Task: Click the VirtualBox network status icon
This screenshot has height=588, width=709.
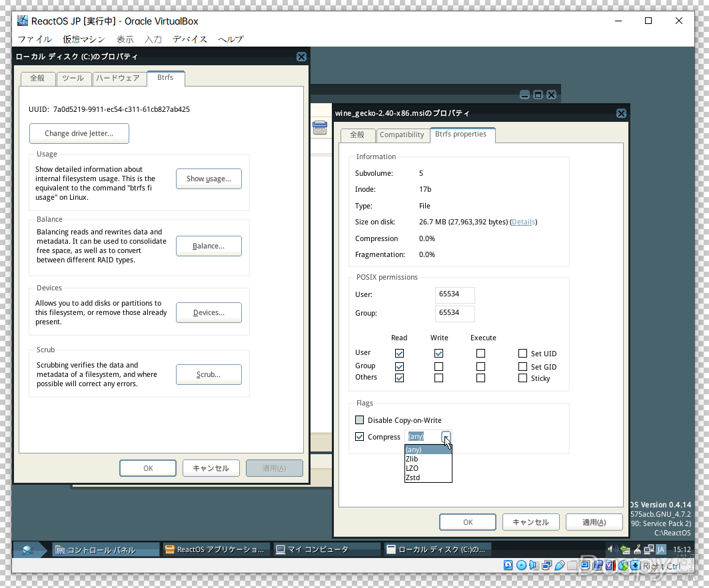Action: pyautogui.click(x=546, y=566)
